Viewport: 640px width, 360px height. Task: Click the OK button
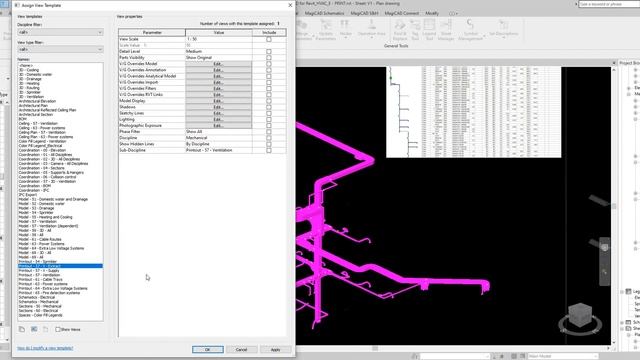coord(208,349)
